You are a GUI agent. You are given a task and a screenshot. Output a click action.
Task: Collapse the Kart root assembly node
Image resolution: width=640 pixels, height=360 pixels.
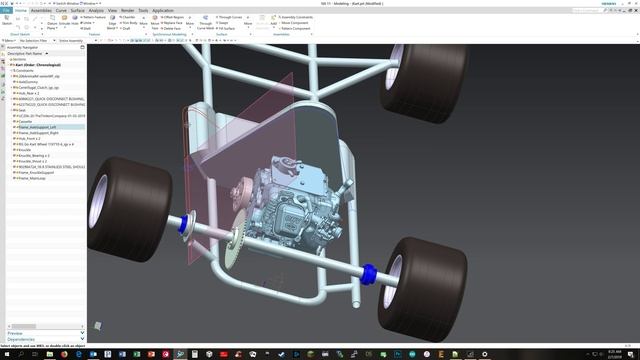pos(8,65)
